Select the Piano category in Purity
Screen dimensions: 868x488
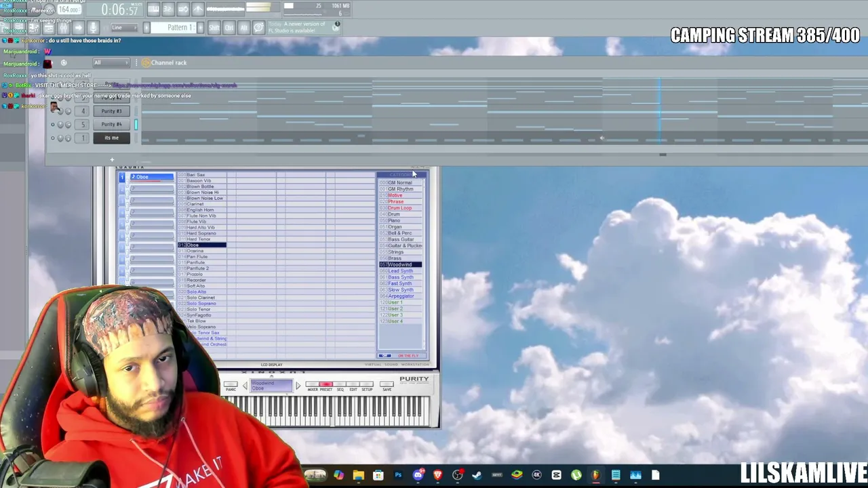(394, 220)
